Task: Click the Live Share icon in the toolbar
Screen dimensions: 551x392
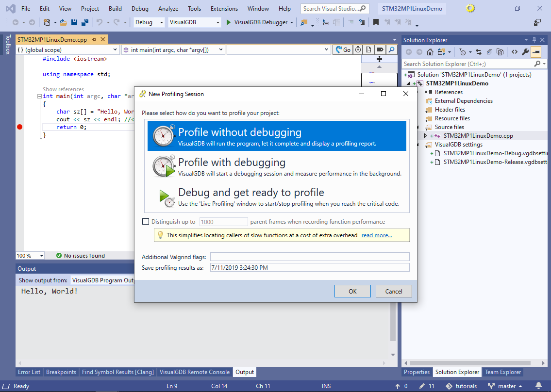Action: pos(537,22)
